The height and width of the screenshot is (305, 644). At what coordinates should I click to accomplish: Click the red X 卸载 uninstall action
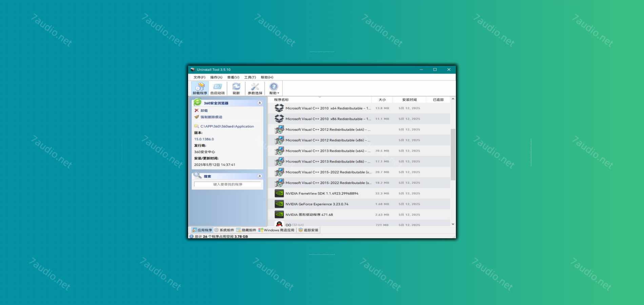(197, 110)
